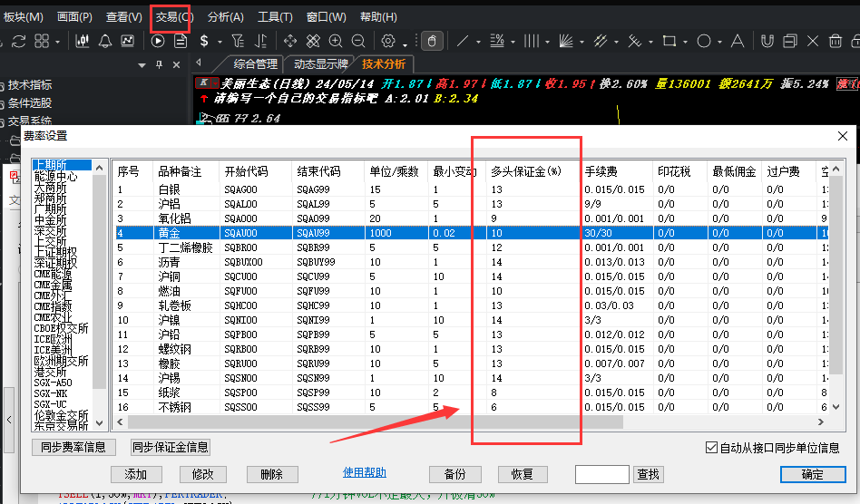Open the document page icon
The width and height of the screenshot is (860, 504).
point(181,41)
